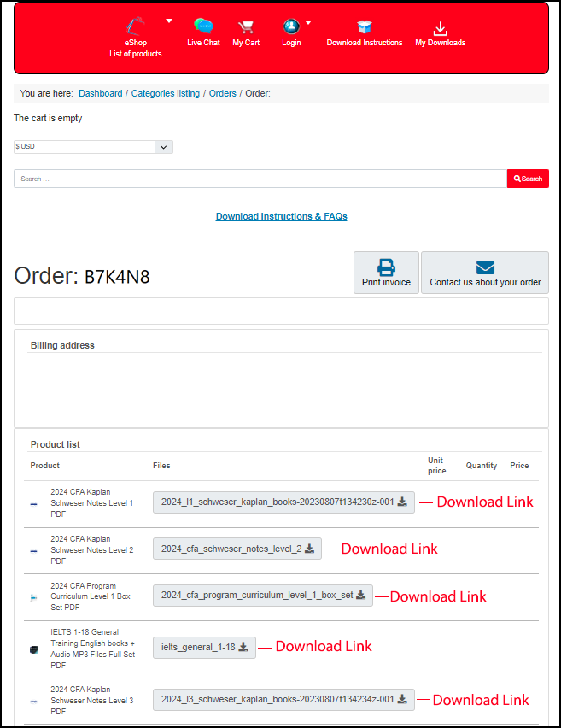Click the My Downloads arrow icon

click(x=441, y=27)
